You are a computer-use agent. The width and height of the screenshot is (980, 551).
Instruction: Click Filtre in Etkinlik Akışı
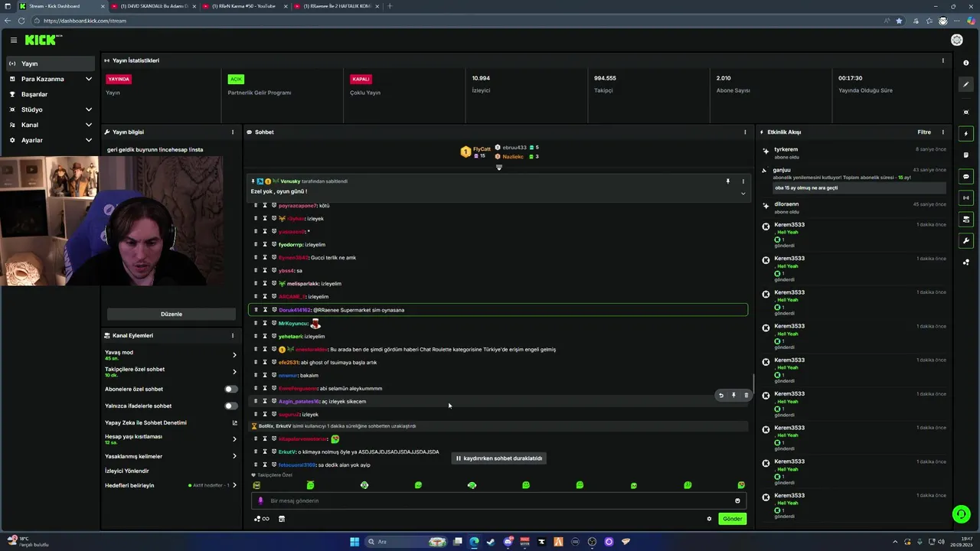[924, 132]
